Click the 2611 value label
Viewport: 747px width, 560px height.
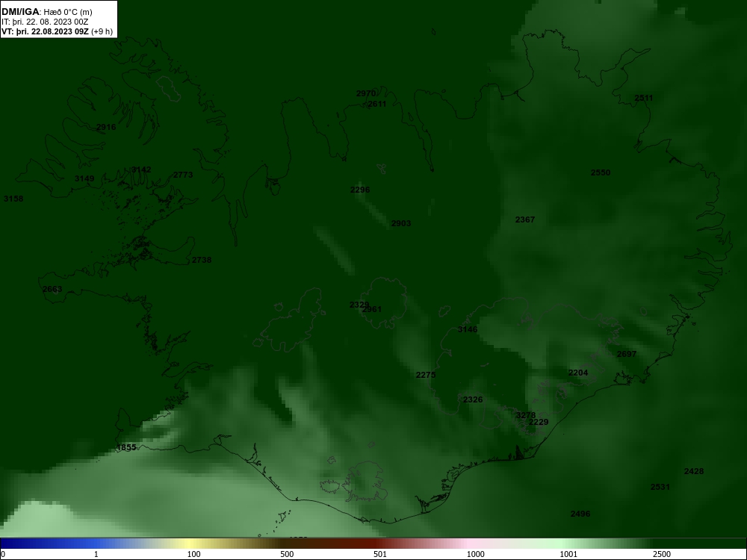click(376, 104)
